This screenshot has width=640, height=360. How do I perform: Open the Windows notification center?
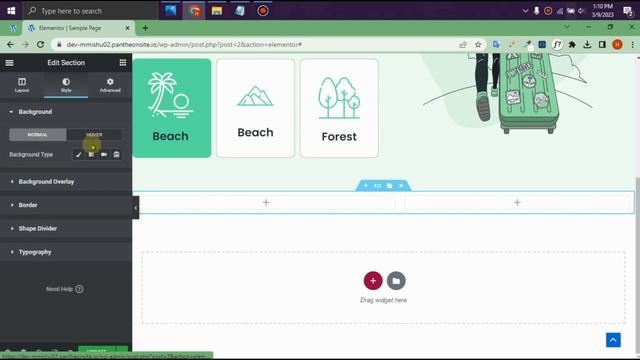pos(628,11)
